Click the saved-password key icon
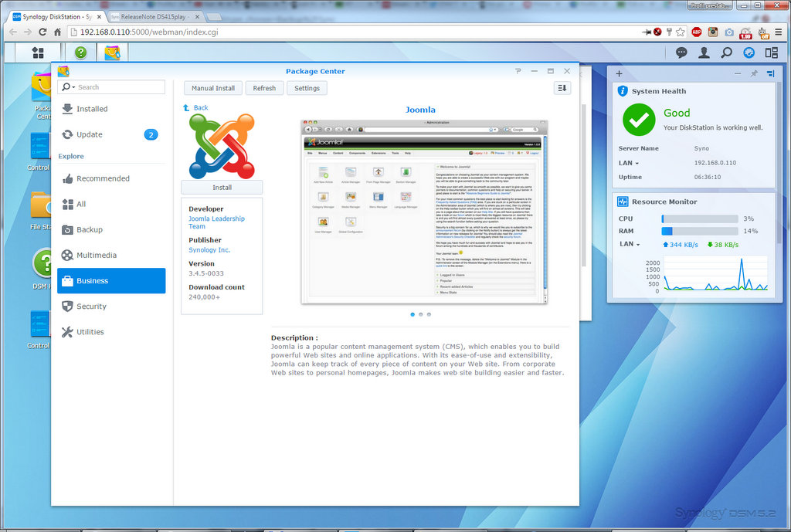This screenshot has width=791, height=532. [x=670, y=32]
